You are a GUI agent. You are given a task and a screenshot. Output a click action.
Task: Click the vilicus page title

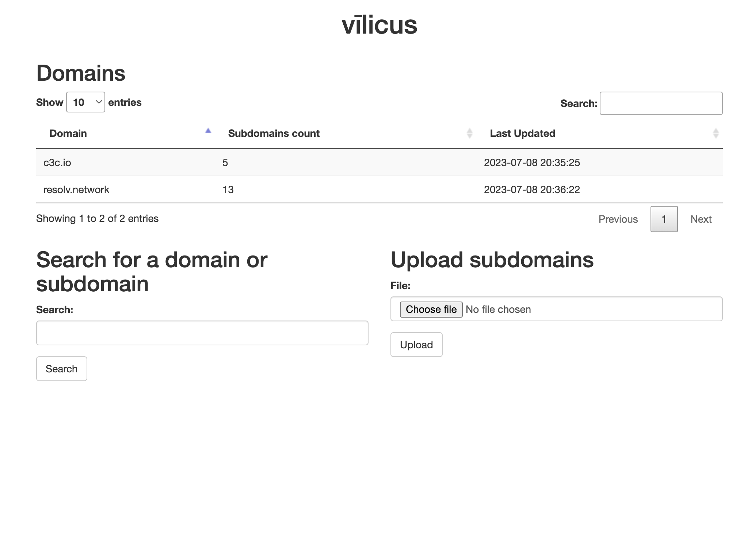380,25
